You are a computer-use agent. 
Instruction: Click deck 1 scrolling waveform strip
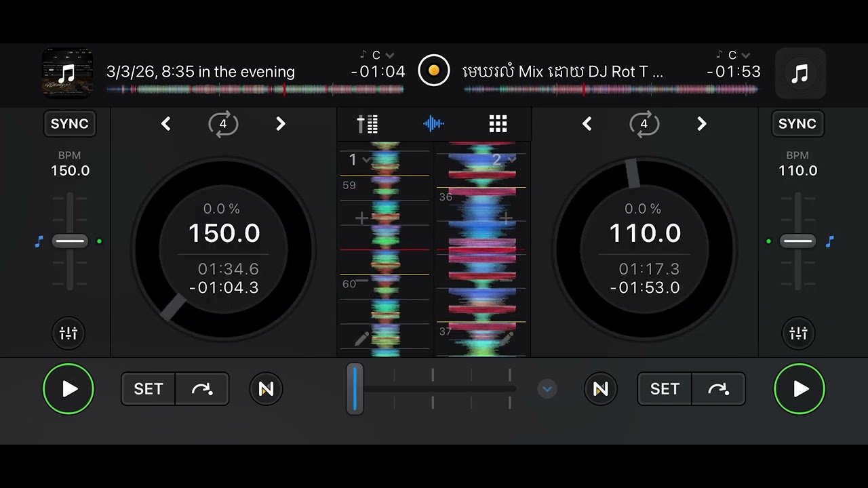tap(384, 249)
